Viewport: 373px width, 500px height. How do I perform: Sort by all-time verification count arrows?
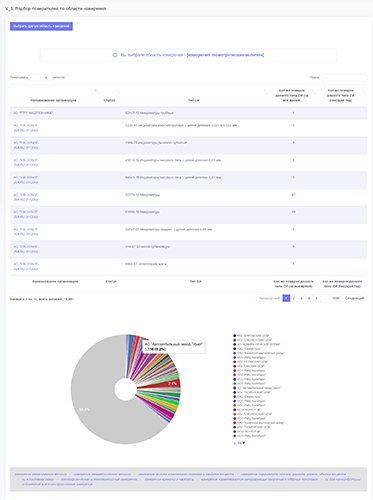tap(314, 91)
